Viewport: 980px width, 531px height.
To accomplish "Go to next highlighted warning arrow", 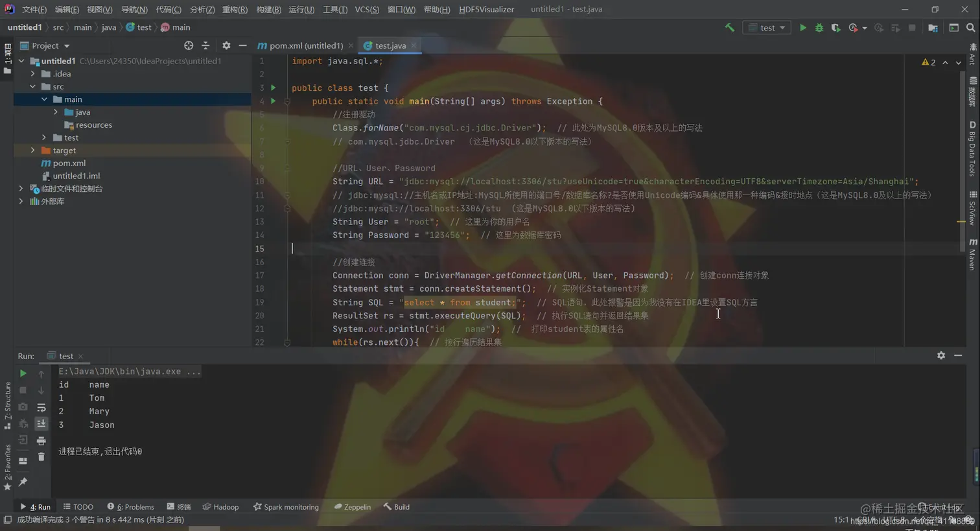I will [x=959, y=63].
